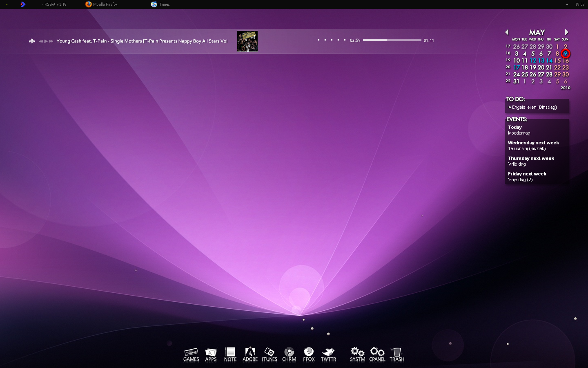Select blue date 12 in May calendar
Viewport: 588px width, 368px height.
pos(533,61)
